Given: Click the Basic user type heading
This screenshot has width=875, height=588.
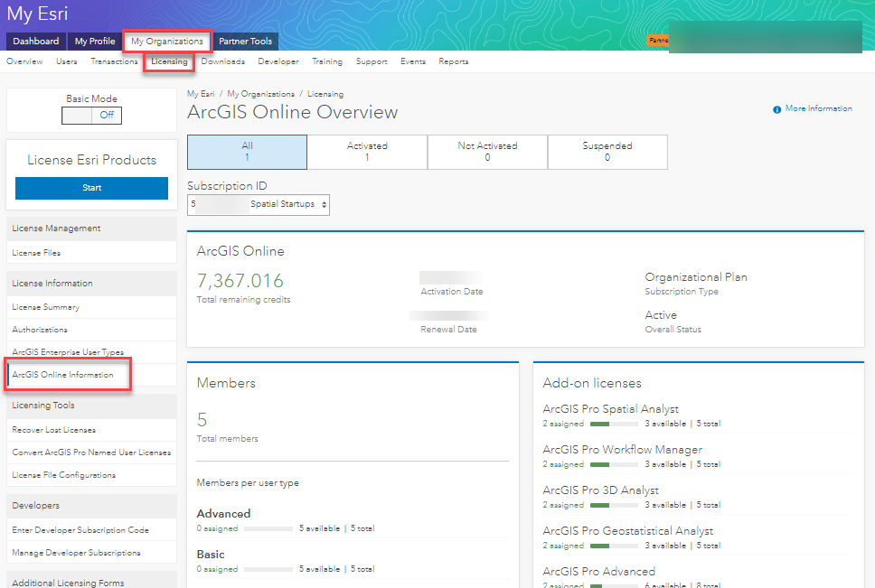Looking at the screenshot, I should 211,555.
